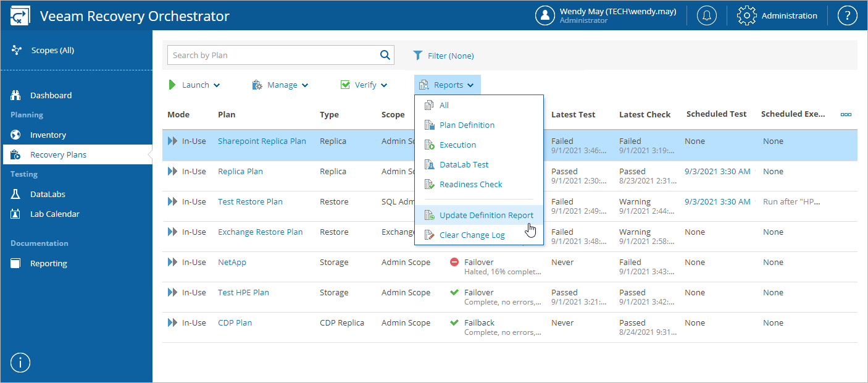Choose Clear Change Log from menu
This screenshot has width=868, height=383.
click(x=472, y=235)
